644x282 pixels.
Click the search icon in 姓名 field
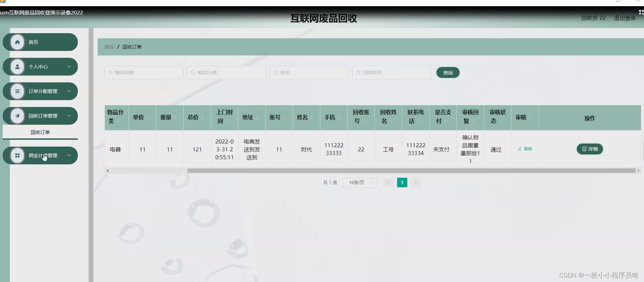coord(276,72)
